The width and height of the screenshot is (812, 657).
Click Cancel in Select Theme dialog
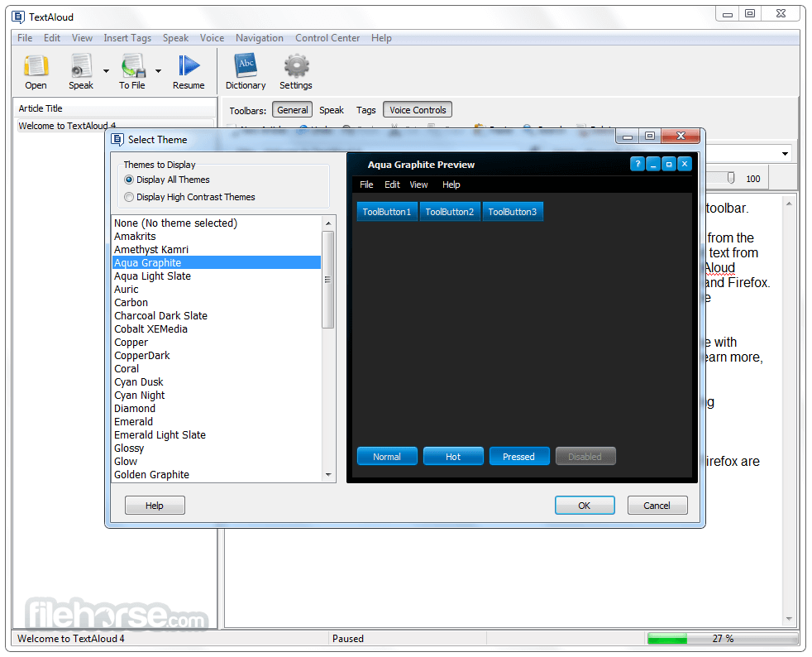(657, 506)
